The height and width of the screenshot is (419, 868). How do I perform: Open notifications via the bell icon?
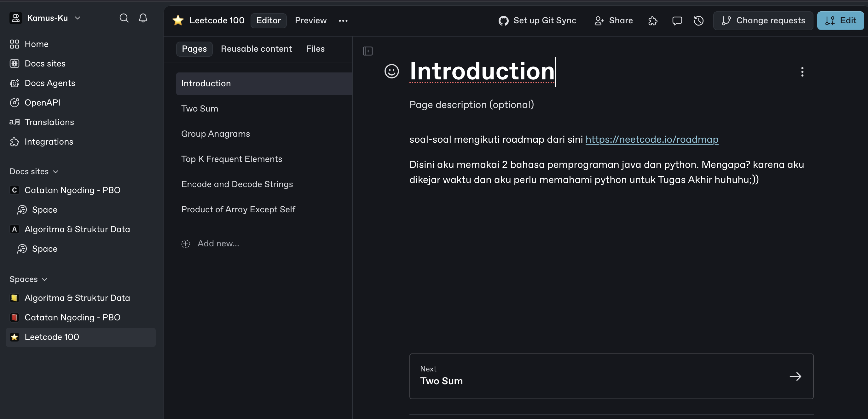pyautogui.click(x=143, y=18)
